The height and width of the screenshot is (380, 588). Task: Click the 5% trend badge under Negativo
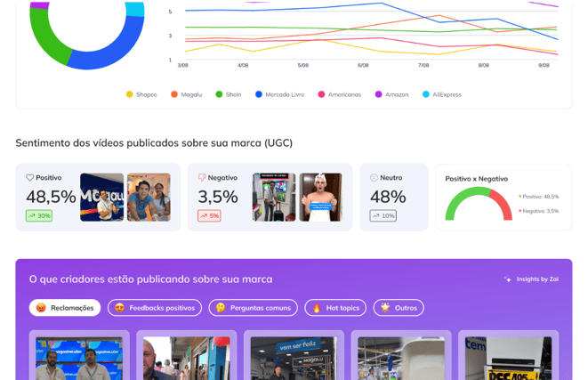tap(209, 215)
